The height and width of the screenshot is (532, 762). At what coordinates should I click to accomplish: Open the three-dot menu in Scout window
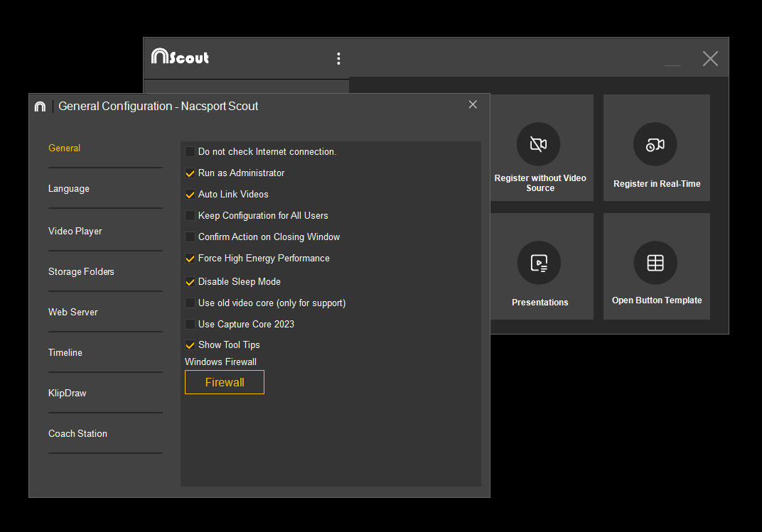coord(339,59)
